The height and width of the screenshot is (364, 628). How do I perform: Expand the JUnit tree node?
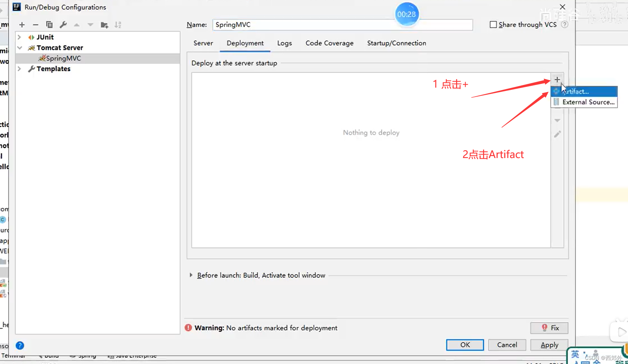pos(19,37)
